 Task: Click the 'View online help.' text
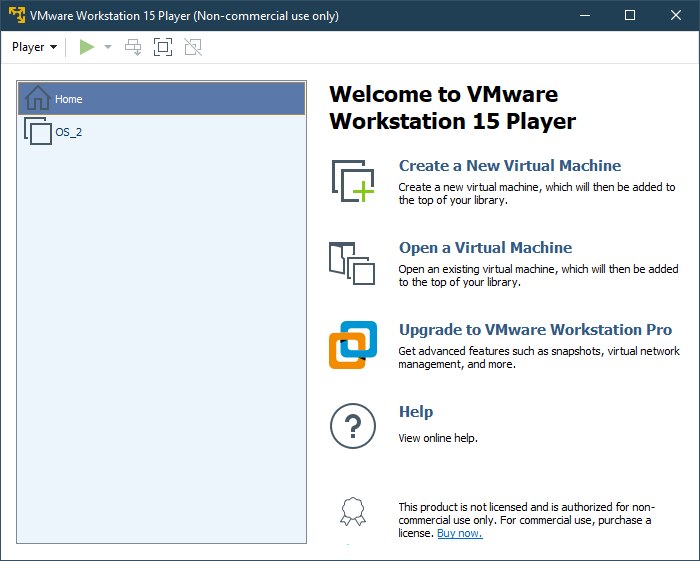click(x=438, y=438)
